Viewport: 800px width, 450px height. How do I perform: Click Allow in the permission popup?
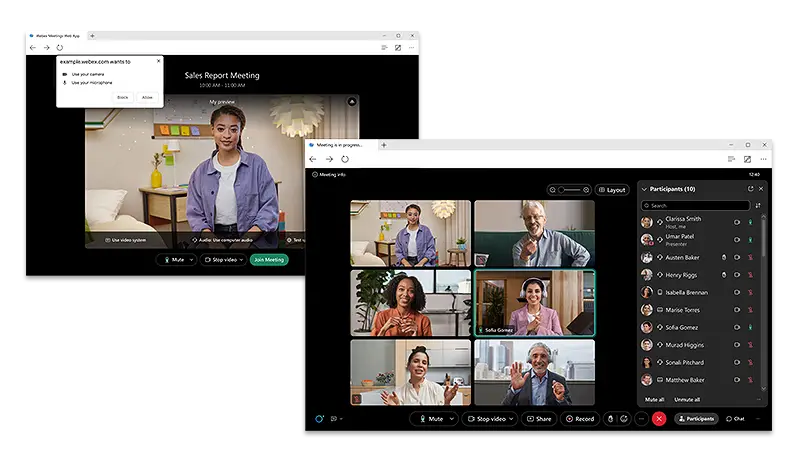(x=147, y=97)
